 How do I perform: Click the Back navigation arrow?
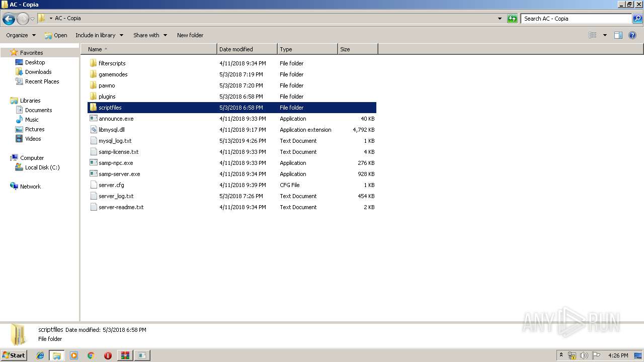click(x=9, y=19)
